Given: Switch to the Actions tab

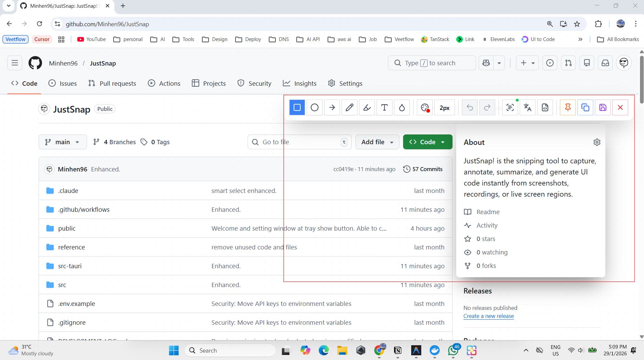Looking at the screenshot, I should pos(164,83).
